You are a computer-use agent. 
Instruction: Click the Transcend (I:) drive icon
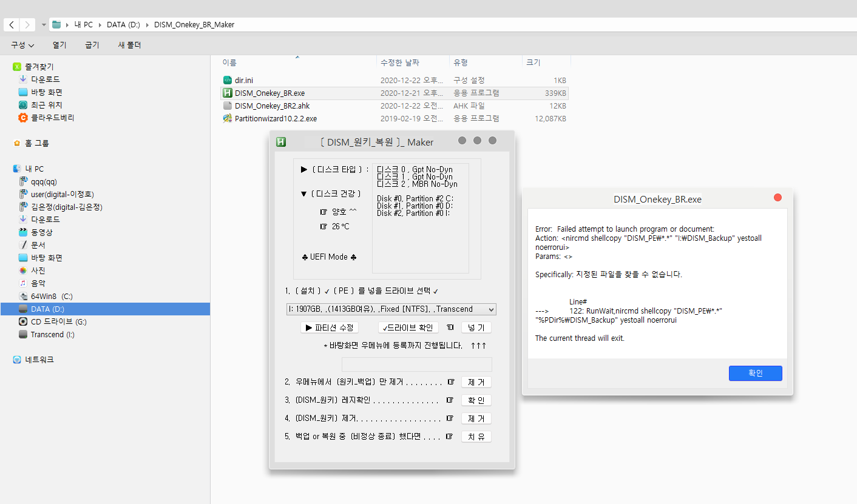pos(23,334)
